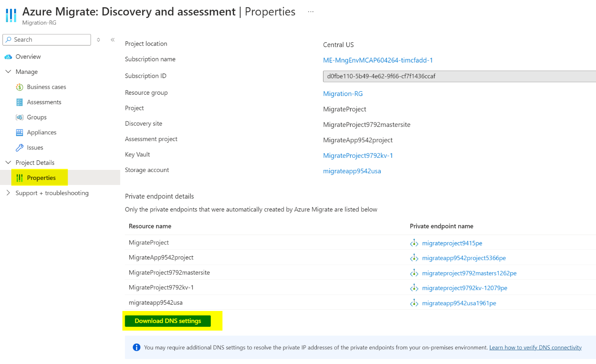Collapse the Project Details section chevron

point(8,162)
